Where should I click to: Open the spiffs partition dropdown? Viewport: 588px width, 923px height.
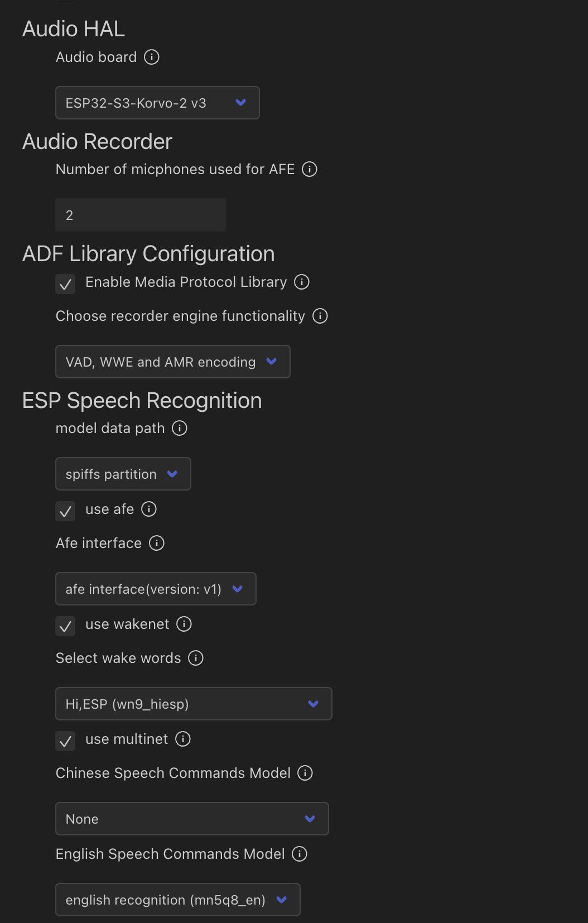tap(123, 474)
